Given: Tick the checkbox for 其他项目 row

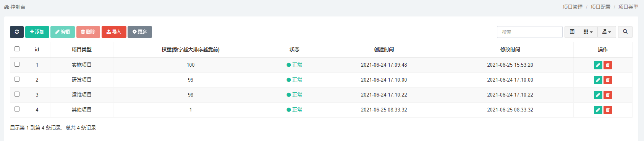Looking at the screenshot, I should (x=17, y=109).
